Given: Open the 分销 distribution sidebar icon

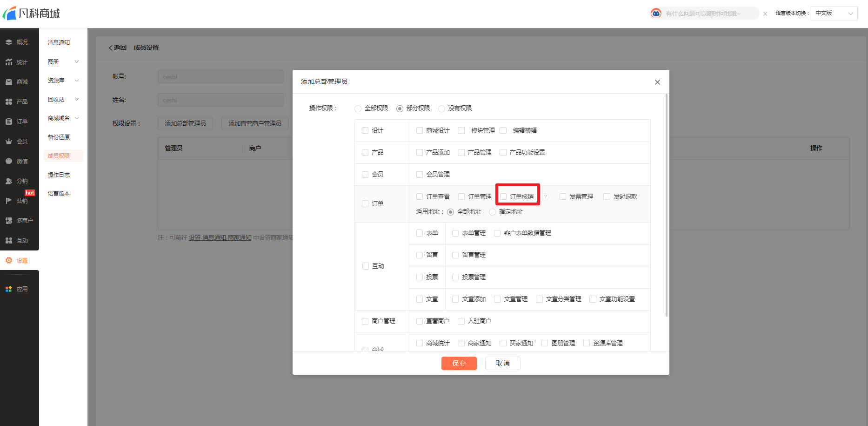Looking at the screenshot, I should 9,181.
